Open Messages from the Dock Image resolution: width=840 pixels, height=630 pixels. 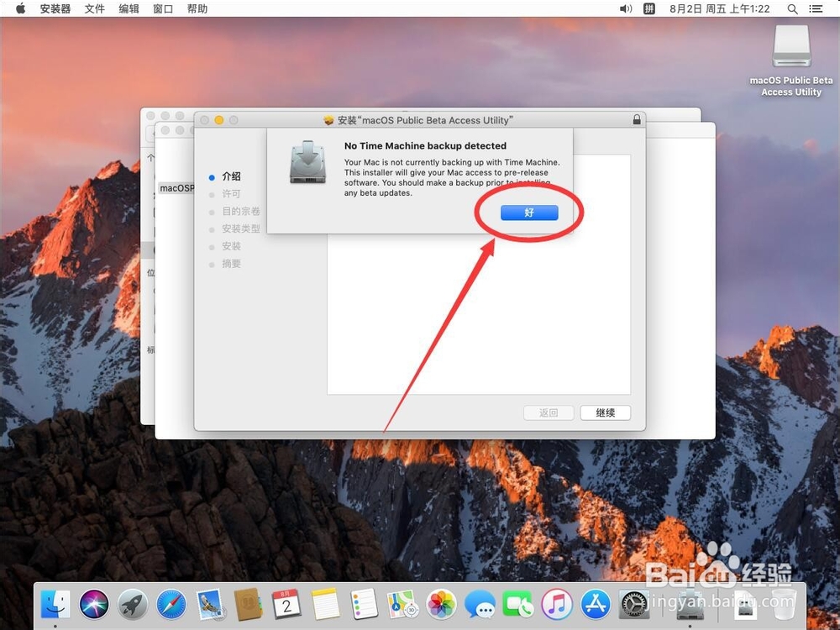[480, 604]
